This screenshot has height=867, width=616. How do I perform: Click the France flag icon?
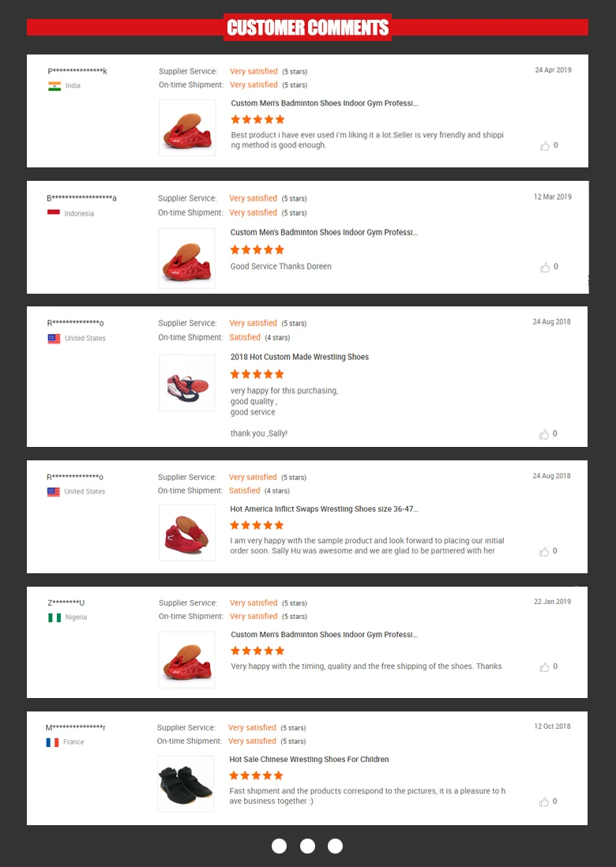[x=52, y=742]
